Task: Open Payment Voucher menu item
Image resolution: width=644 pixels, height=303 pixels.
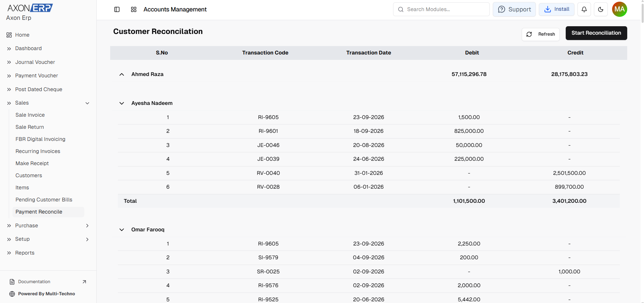Action: pyautogui.click(x=36, y=76)
